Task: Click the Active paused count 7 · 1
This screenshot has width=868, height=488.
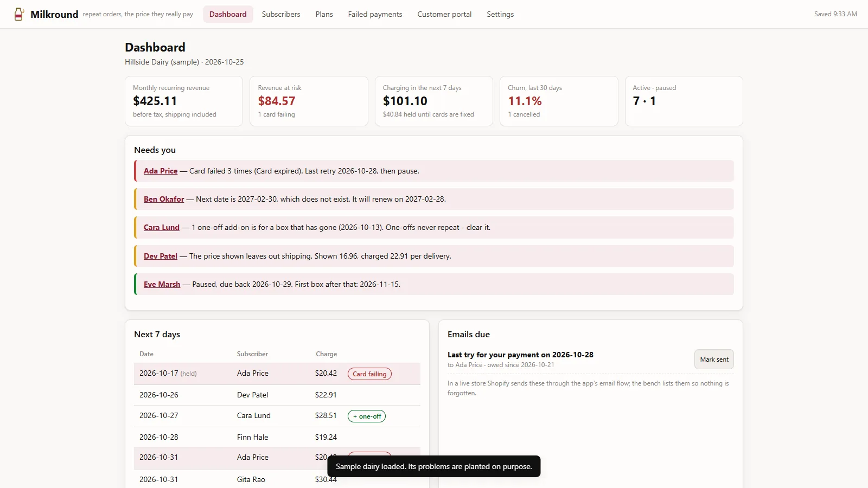Action: point(644,101)
